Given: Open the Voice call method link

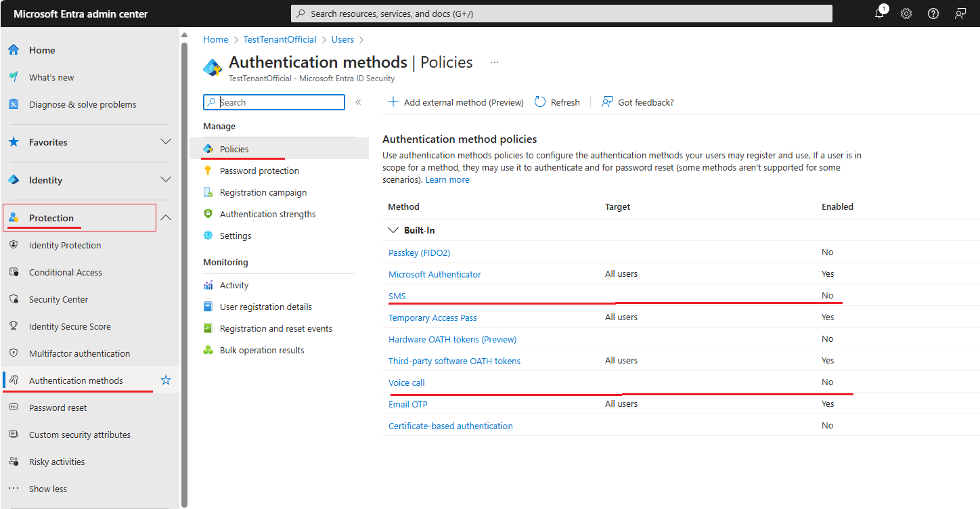Looking at the screenshot, I should click(x=407, y=382).
